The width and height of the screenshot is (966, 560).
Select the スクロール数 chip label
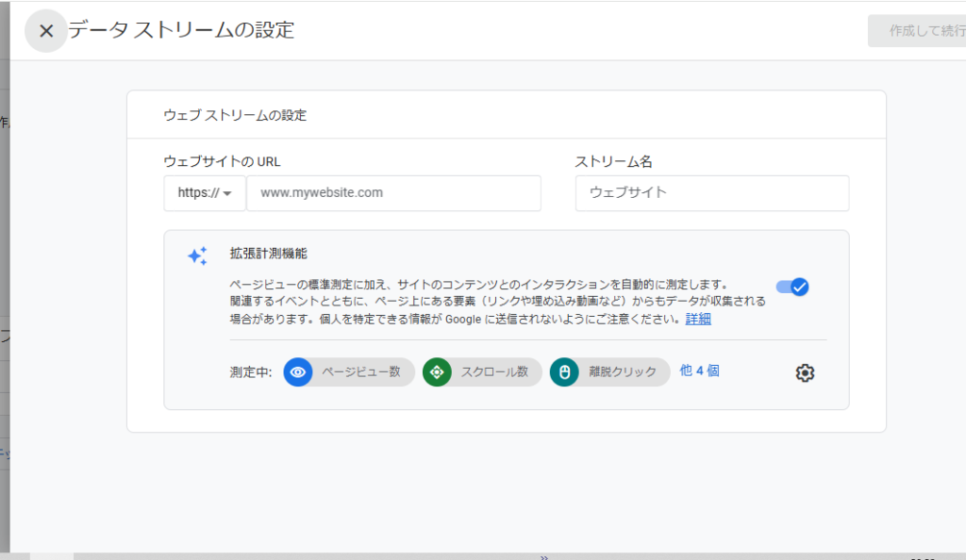point(494,372)
